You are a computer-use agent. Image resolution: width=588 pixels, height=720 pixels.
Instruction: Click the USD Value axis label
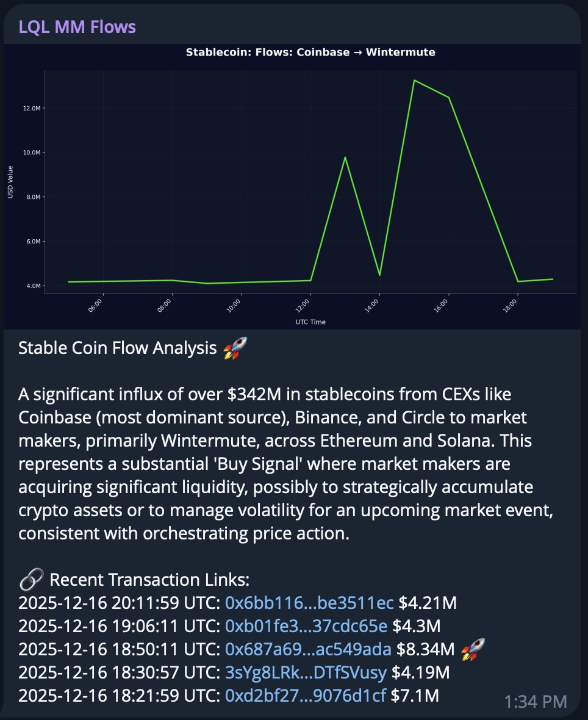(x=10, y=183)
